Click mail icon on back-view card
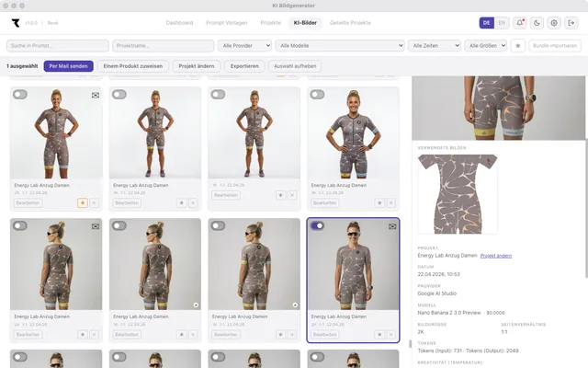The image size is (588, 368). [96, 226]
